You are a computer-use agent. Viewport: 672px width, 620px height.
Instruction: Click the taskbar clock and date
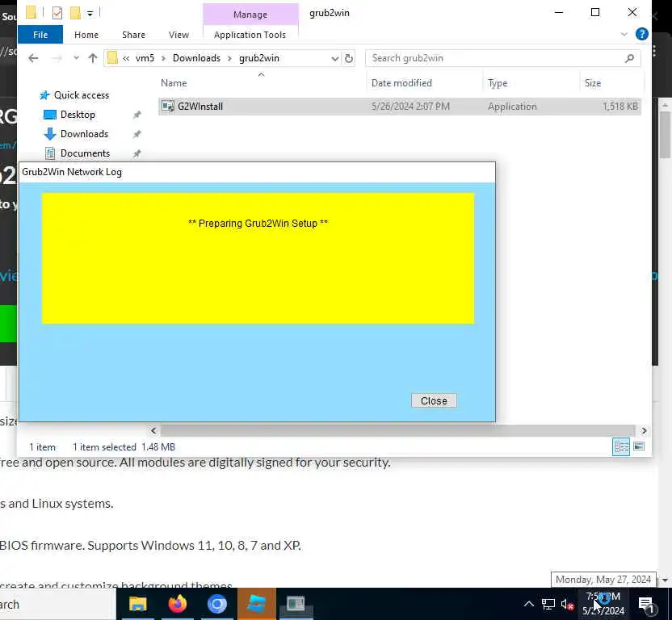pyautogui.click(x=603, y=604)
